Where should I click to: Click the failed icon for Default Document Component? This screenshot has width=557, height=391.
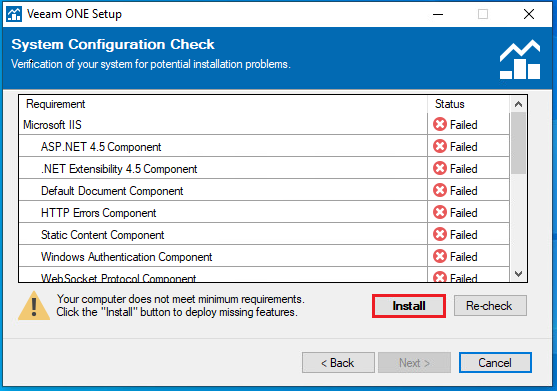point(440,190)
